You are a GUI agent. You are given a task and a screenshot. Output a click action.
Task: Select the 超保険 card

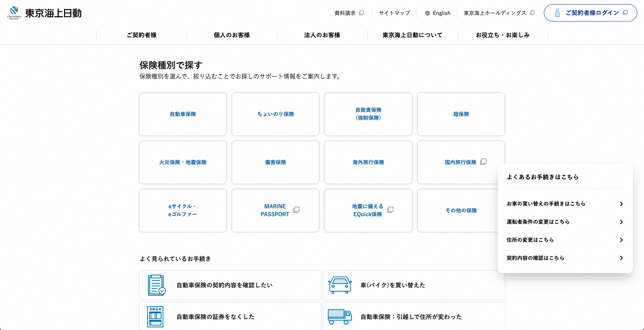click(x=461, y=114)
